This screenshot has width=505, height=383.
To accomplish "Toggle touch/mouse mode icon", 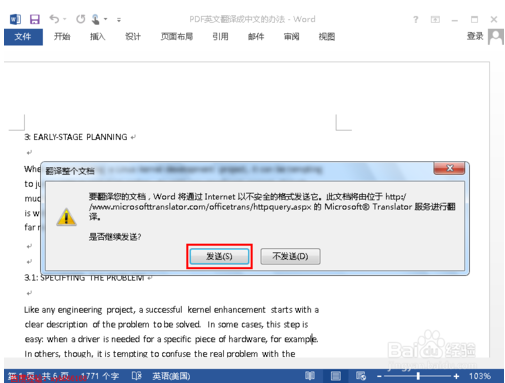I will pos(95,19).
